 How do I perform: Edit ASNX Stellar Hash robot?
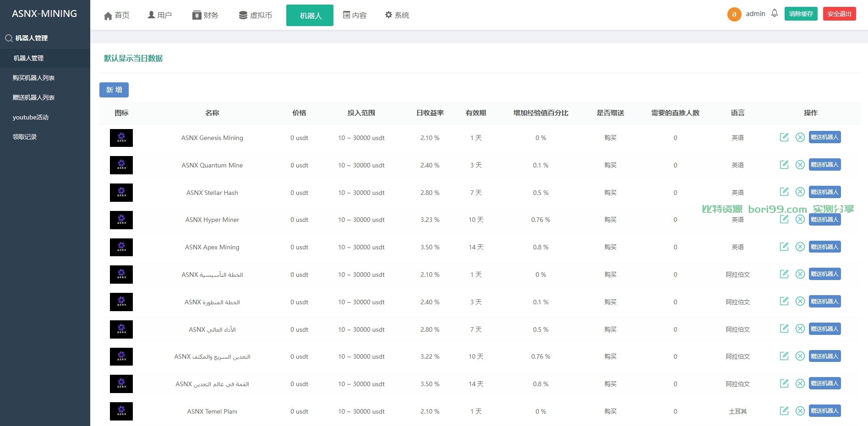click(784, 192)
